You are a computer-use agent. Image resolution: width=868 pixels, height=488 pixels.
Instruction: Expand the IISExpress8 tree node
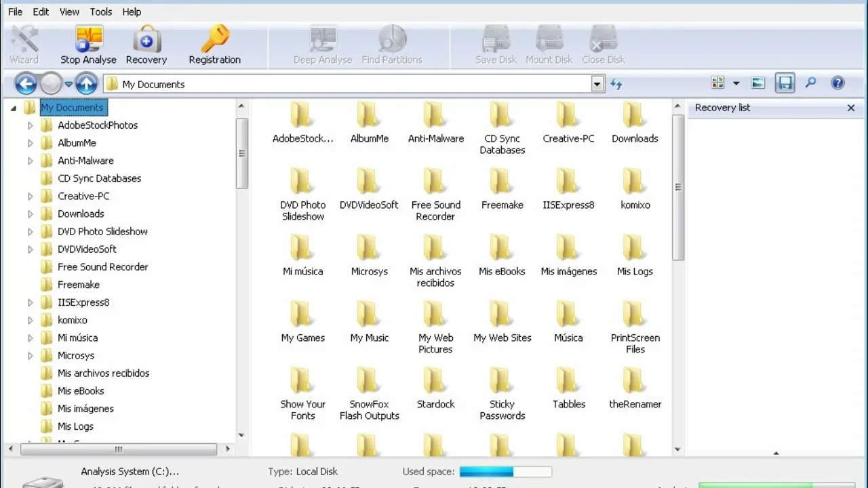31,302
